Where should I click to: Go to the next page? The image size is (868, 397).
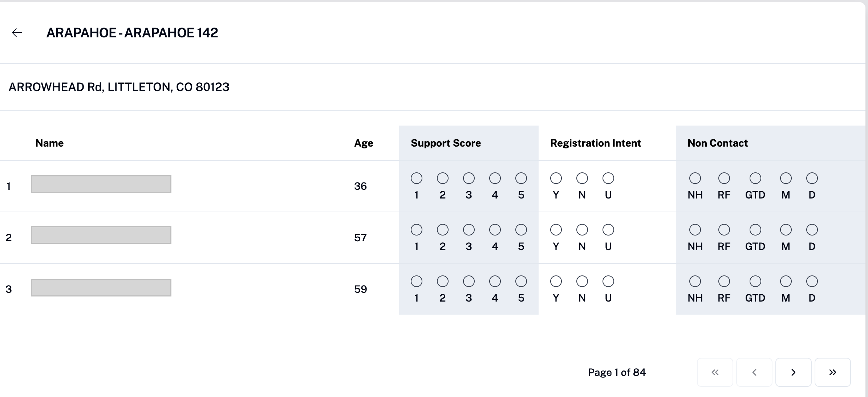pyautogui.click(x=793, y=372)
